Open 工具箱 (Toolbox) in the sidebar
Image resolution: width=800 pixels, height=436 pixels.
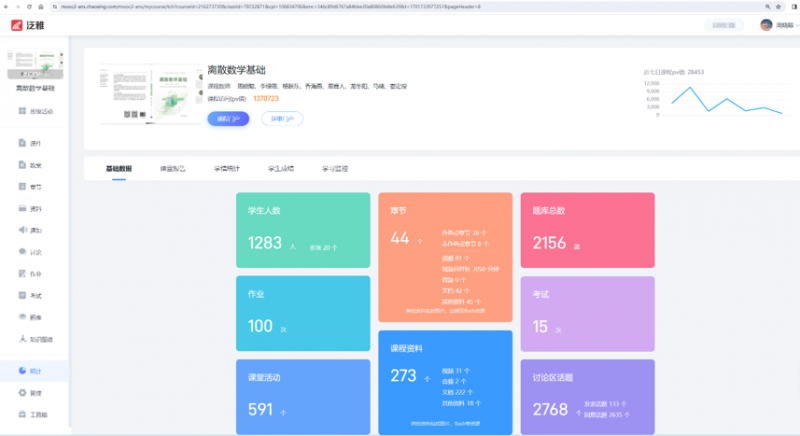point(22,414)
